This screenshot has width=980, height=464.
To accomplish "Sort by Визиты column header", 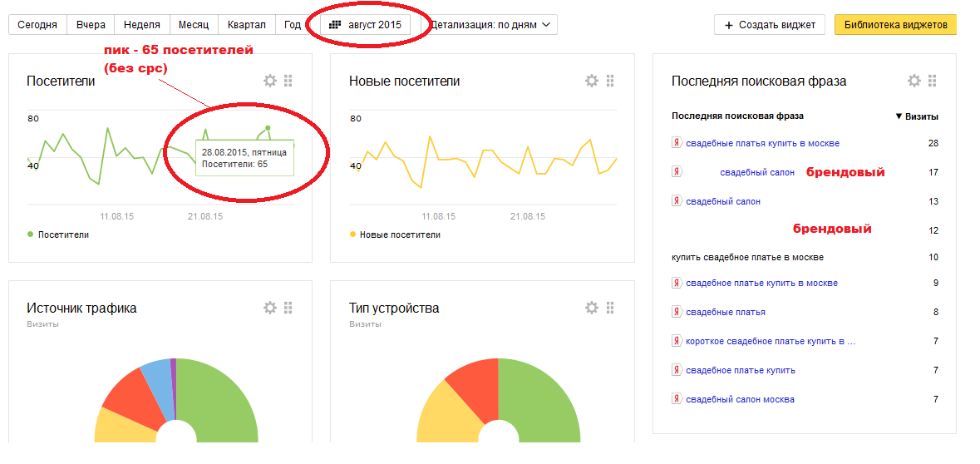I will (917, 116).
